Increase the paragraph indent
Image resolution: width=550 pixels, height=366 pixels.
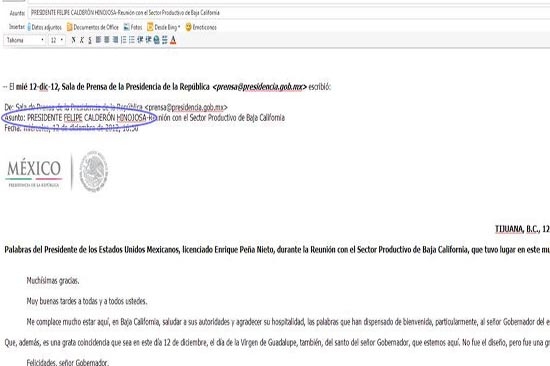(148, 40)
